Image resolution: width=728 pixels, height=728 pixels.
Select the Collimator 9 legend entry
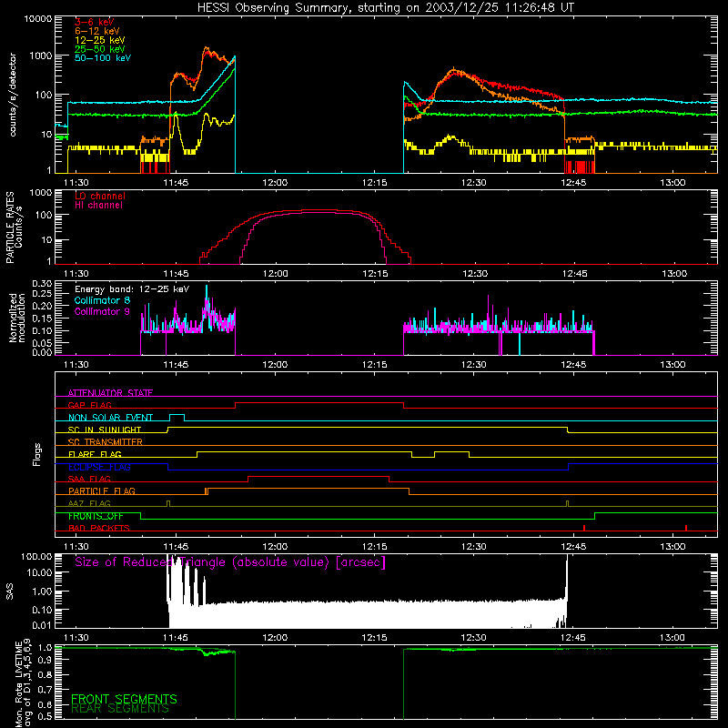[x=102, y=311]
